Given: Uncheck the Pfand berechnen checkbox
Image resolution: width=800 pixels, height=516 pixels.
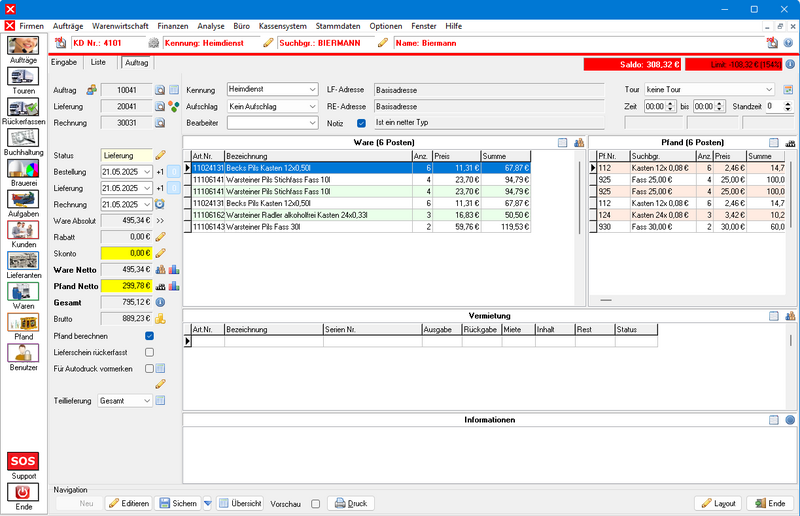Looking at the screenshot, I should pyautogui.click(x=149, y=336).
